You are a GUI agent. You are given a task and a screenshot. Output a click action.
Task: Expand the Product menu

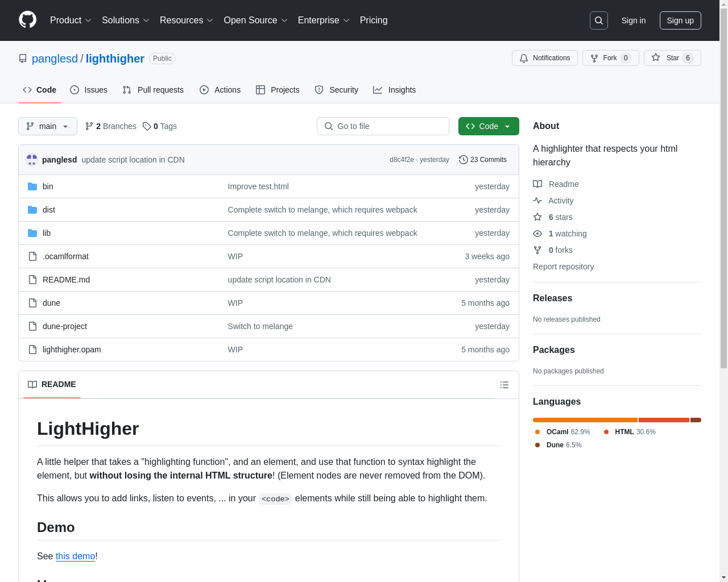[71, 20]
